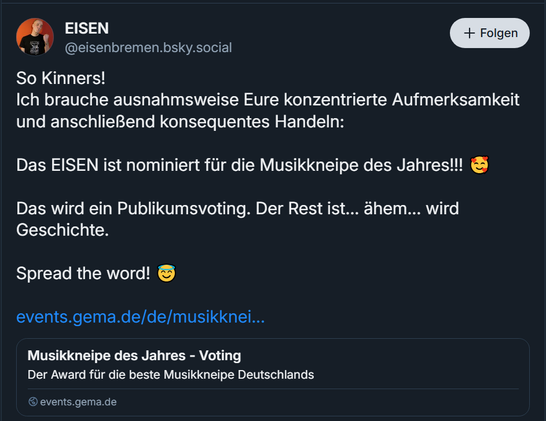
Task: Open the @eisenbremen.bsky.social handle
Action: tap(148, 48)
